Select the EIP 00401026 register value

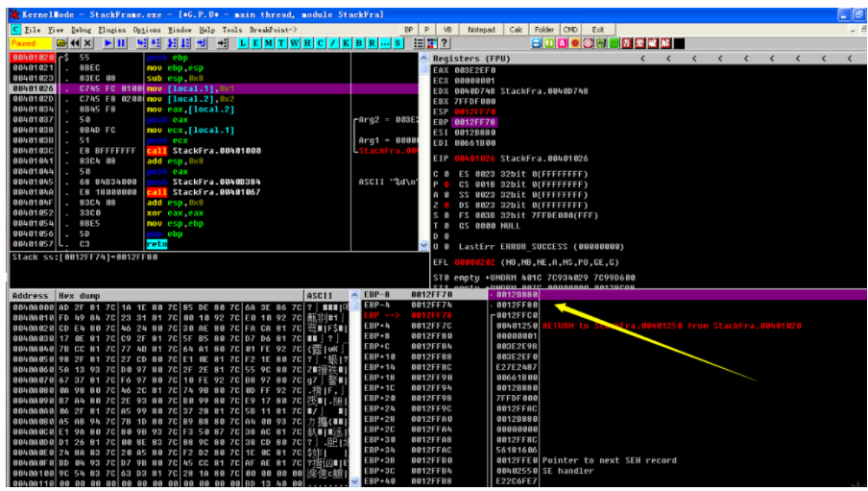click(x=475, y=159)
